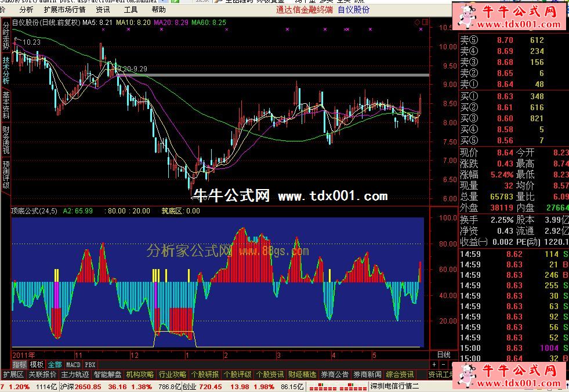Screen dimensions: 569x392
Task: Open the 帮助 menu
Action: (158, 10)
